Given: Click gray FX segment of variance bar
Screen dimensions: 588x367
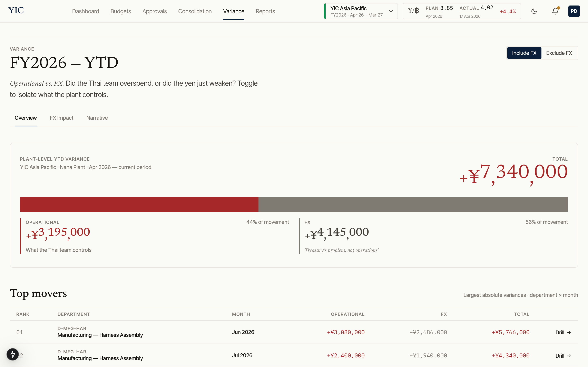Looking at the screenshot, I should 413,204.
